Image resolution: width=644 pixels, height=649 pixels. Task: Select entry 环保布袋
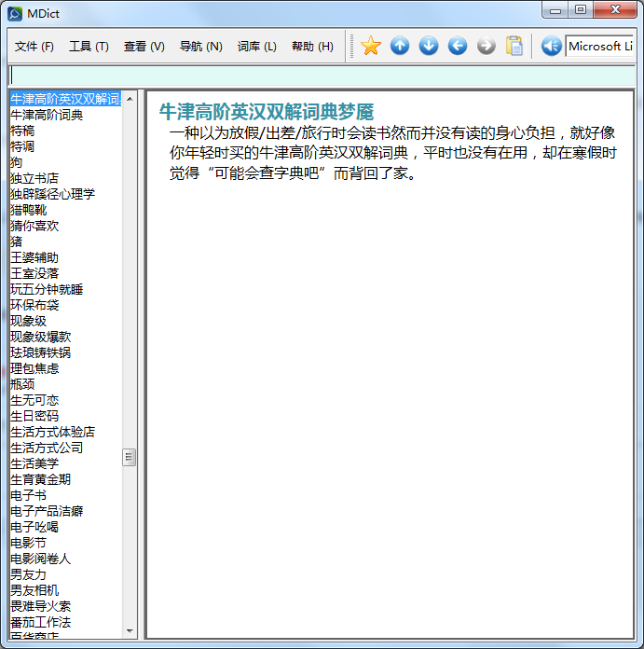point(34,305)
